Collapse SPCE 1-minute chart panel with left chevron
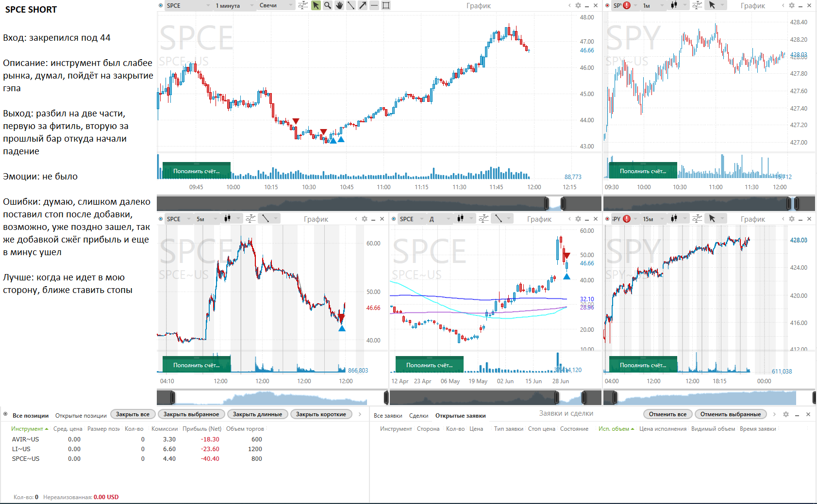 569,5
